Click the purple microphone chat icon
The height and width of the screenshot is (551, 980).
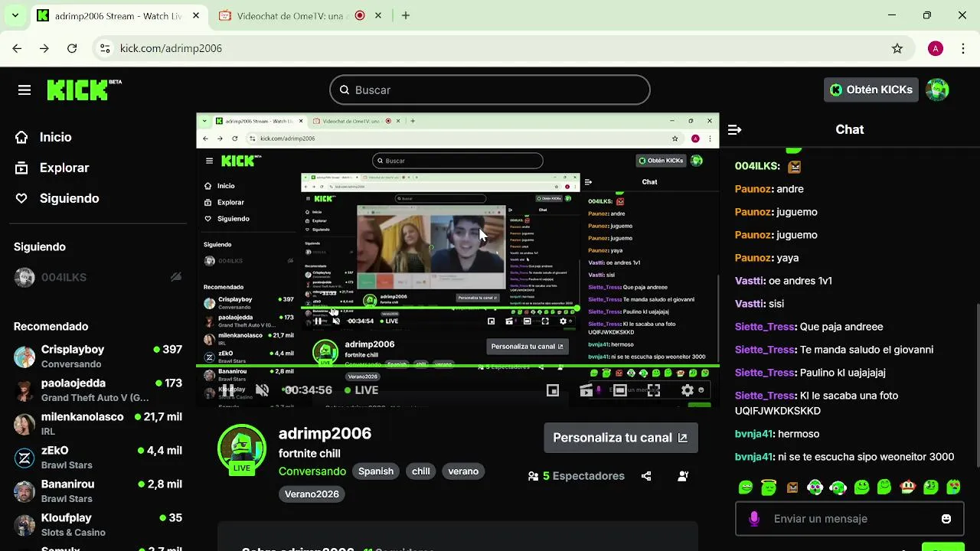coord(754,519)
